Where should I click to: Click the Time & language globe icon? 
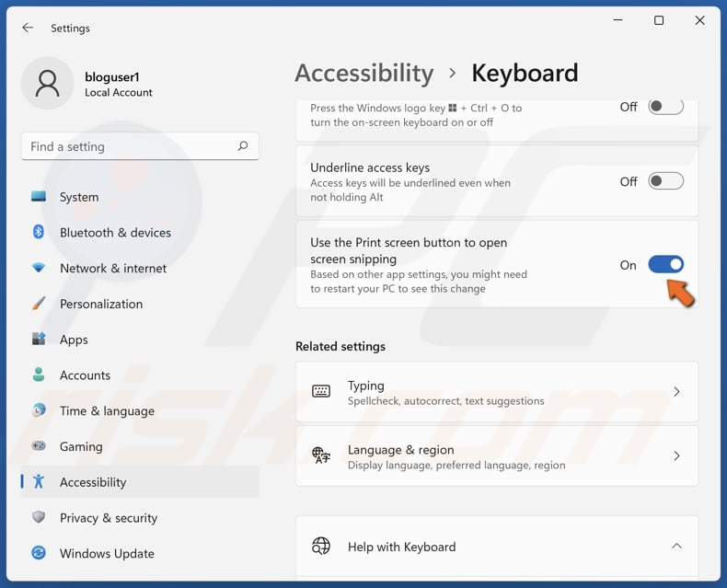[x=39, y=409]
